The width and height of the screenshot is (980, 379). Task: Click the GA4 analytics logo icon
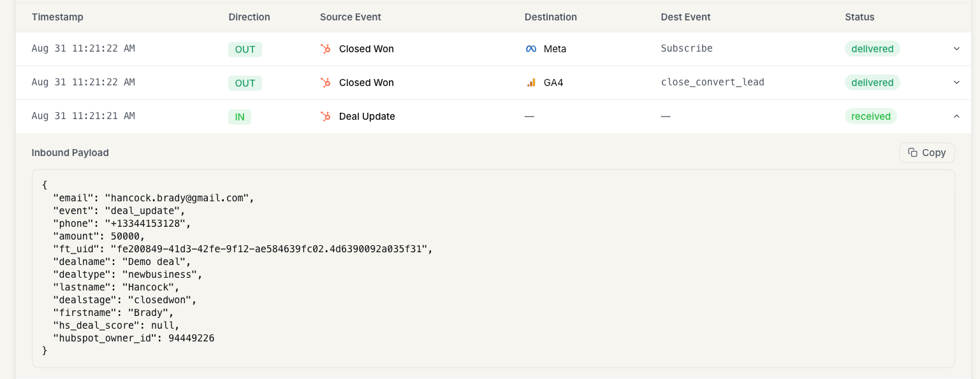pyautogui.click(x=530, y=83)
